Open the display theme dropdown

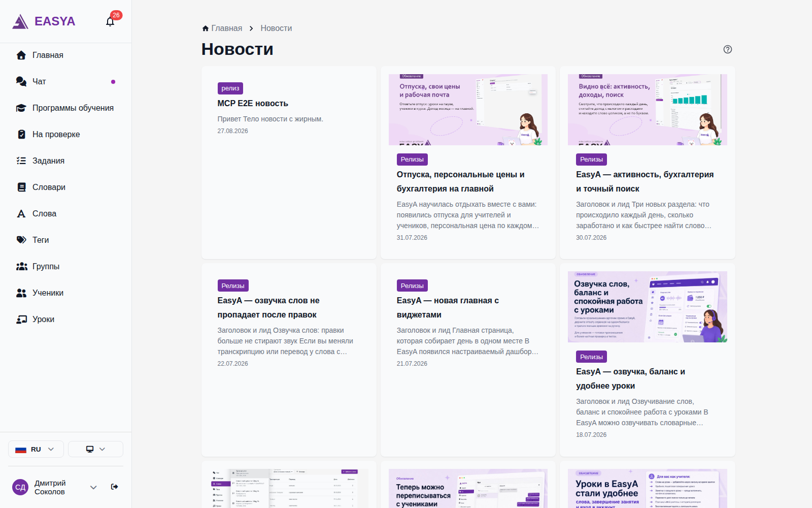(x=95, y=449)
